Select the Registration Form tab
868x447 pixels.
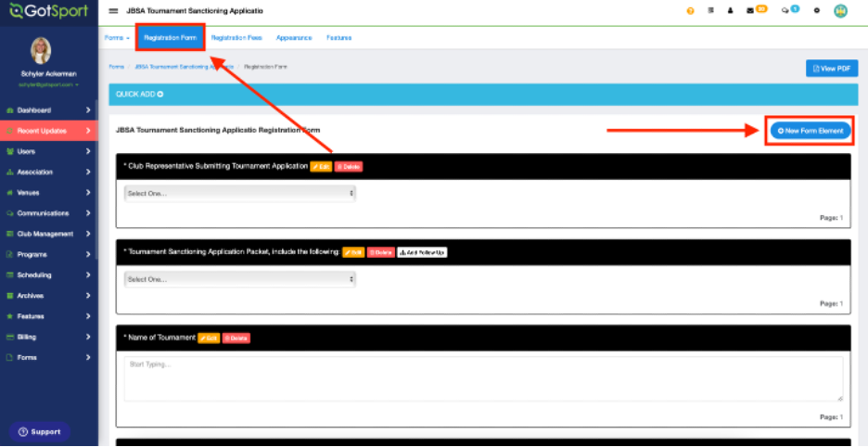171,38
